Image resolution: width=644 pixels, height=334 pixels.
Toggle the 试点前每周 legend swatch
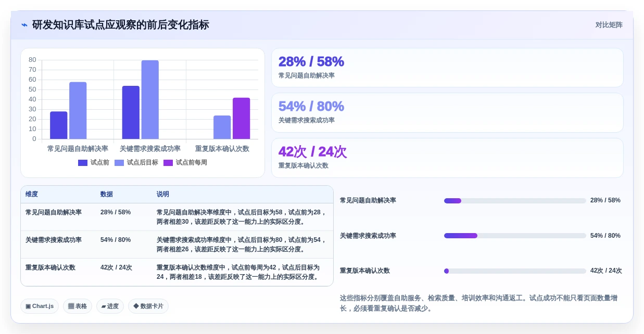point(168,163)
